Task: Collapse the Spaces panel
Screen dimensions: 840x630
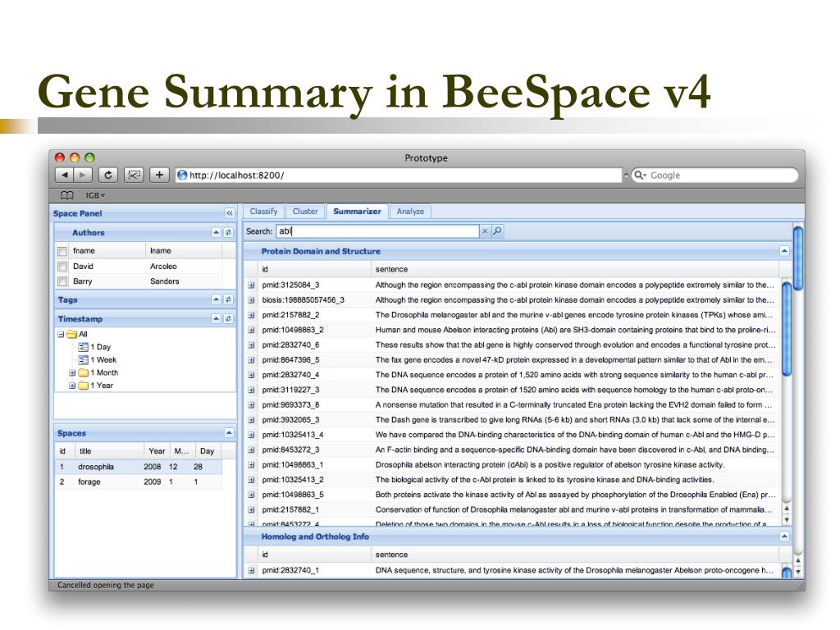Action: pos(229,433)
